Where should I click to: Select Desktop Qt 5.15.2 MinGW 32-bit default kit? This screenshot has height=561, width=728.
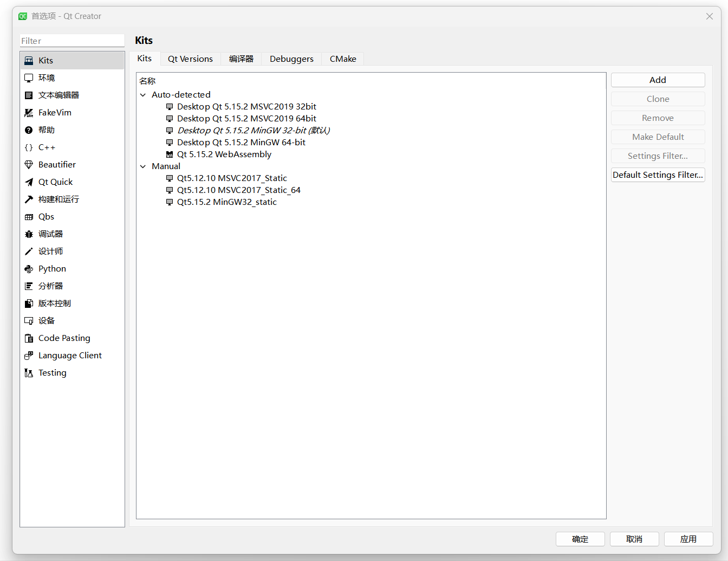[x=253, y=131]
